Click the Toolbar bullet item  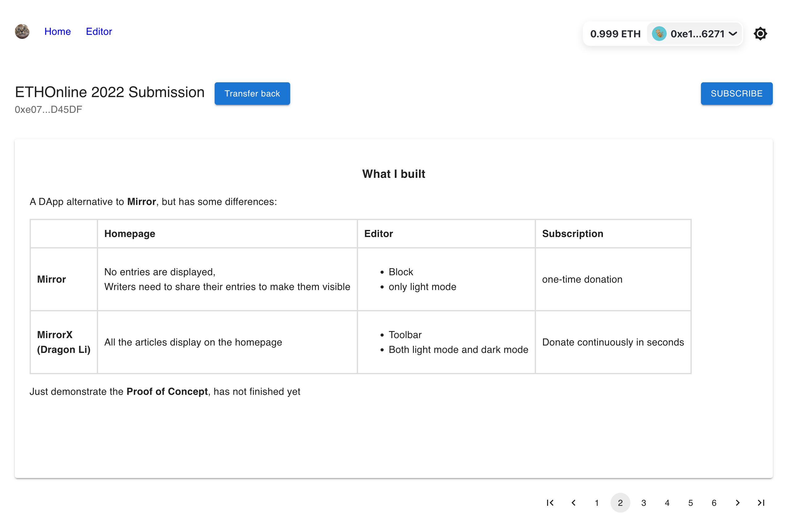[405, 335]
